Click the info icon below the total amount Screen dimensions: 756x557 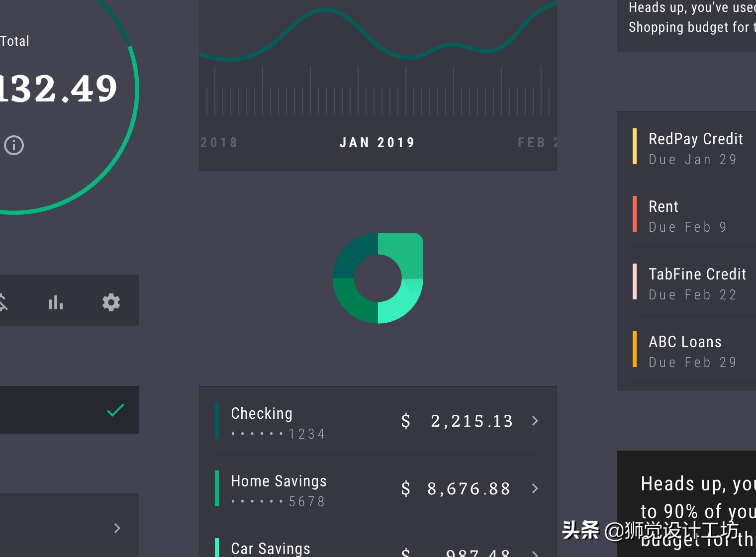pyautogui.click(x=14, y=145)
